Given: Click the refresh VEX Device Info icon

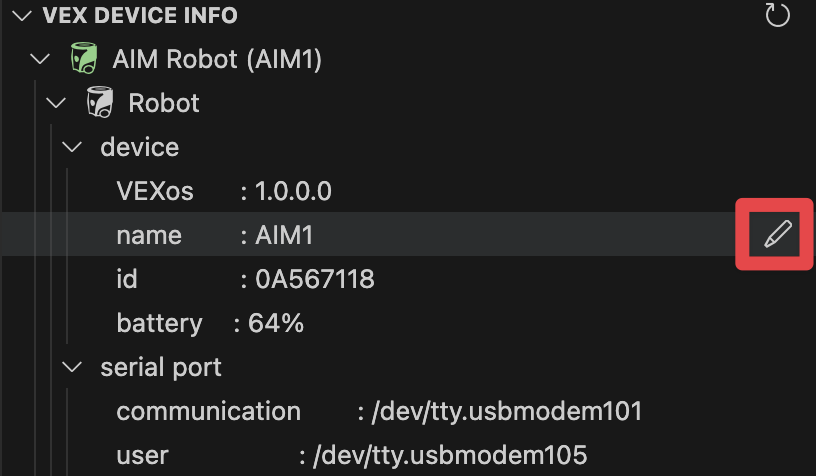Looking at the screenshot, I should 777,15.
